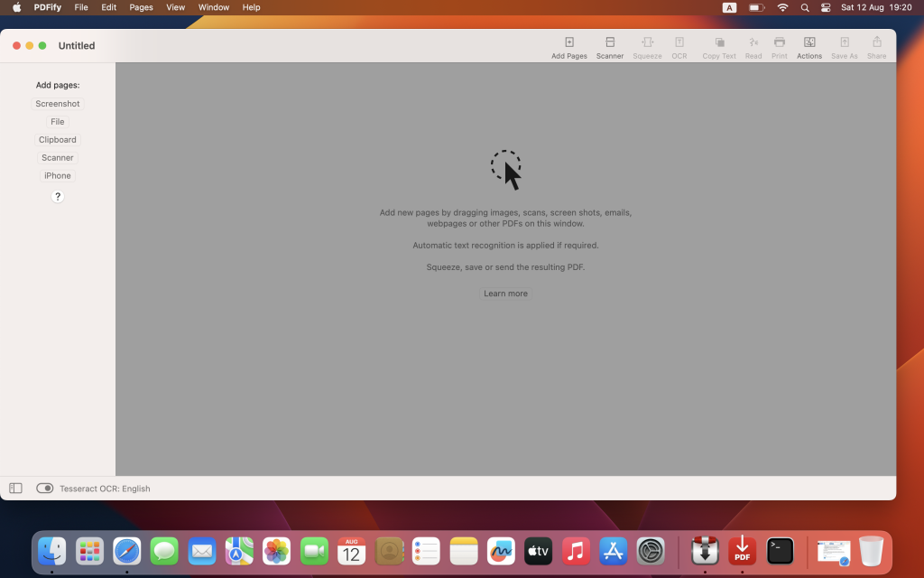Screen dimensions: 924x578
Task: Click Tesseract OCR: English status text
Action: [105, 489]
